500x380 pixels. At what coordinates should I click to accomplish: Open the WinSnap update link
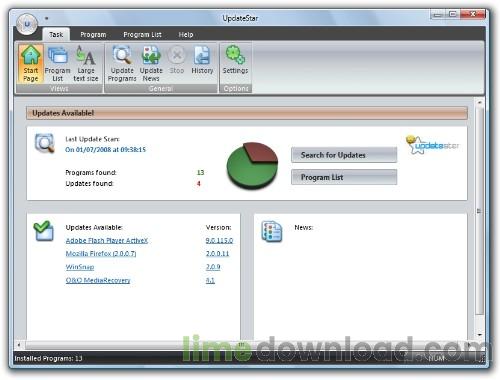coord(80,267)
